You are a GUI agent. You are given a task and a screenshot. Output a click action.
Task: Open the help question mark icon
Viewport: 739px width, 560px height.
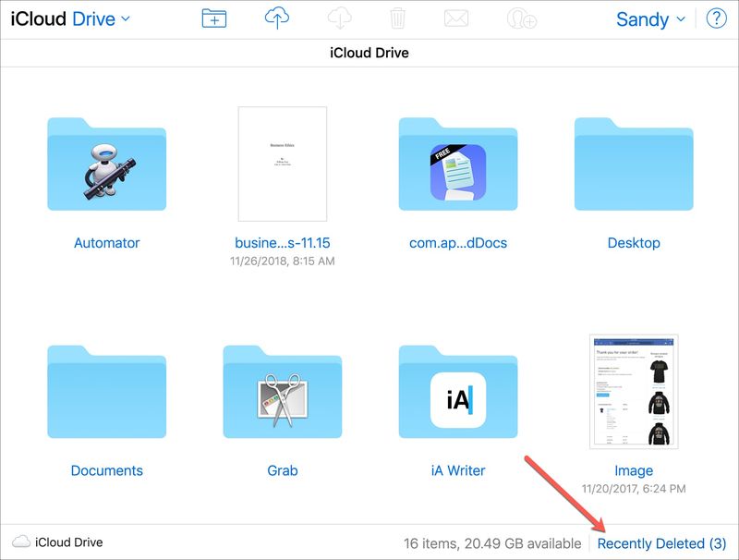click(x=717, y=18)
